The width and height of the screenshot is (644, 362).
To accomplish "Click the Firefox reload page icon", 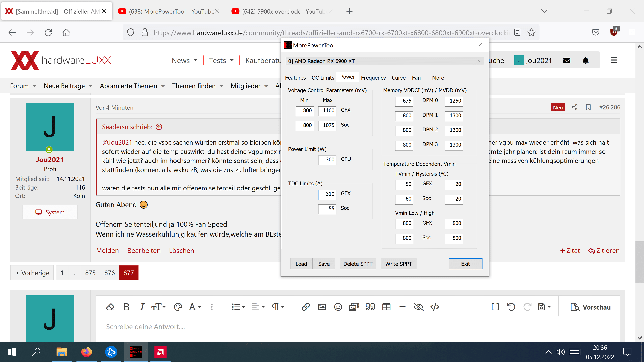I will [48, 33].
